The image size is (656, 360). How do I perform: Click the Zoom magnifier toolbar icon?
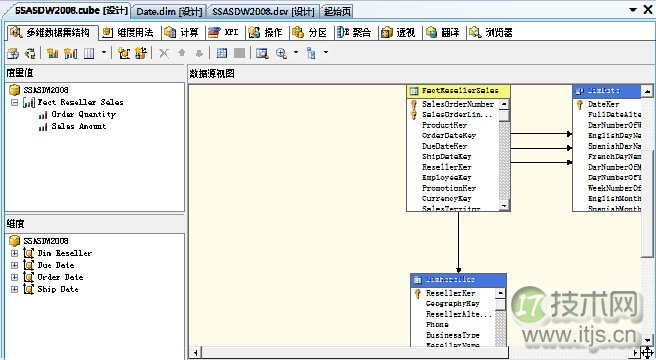click(281, 53)
